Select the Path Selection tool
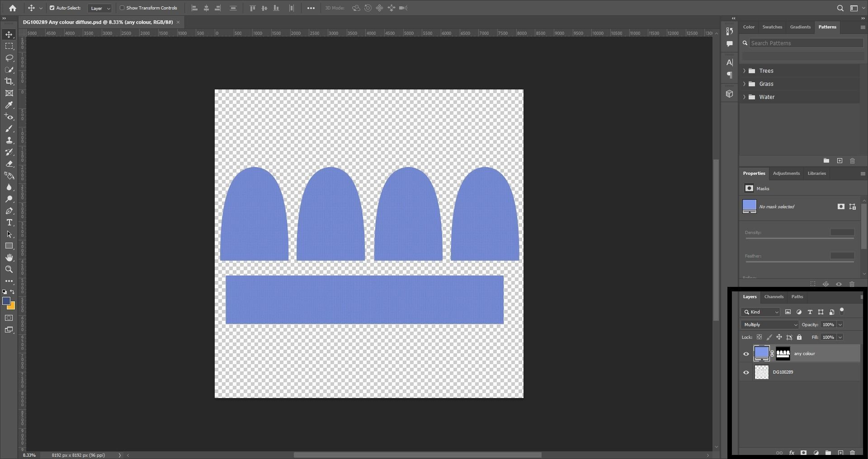 click(x=9, y=234)
